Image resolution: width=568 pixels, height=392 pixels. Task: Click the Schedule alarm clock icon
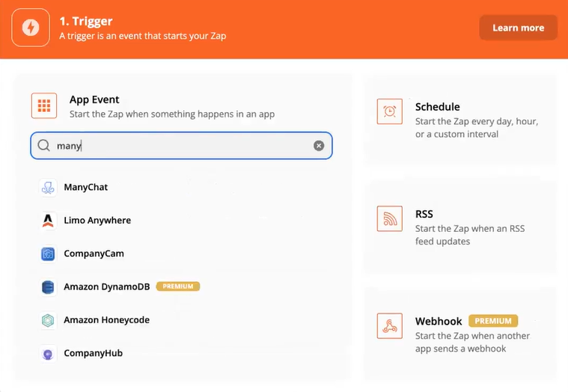click(390, 111)
